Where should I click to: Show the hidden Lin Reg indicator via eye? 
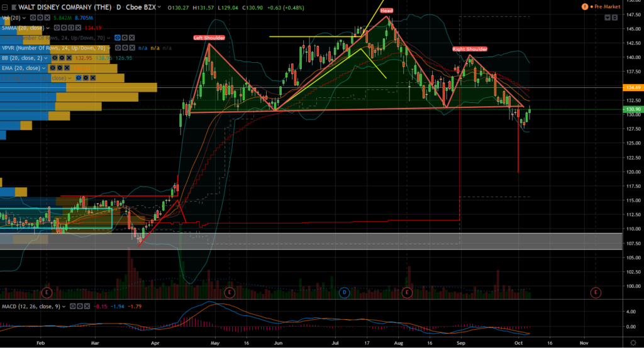pyautogui.click(x=79, y=78)
